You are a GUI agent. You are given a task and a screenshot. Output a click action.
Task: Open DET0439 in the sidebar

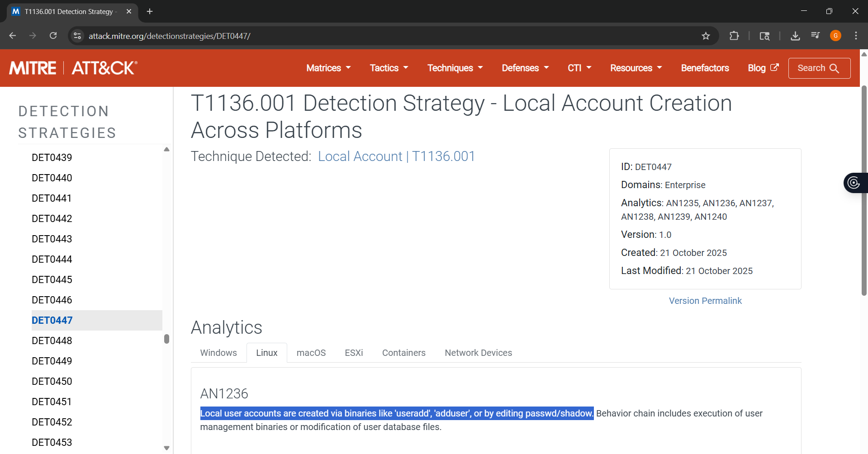52,157
